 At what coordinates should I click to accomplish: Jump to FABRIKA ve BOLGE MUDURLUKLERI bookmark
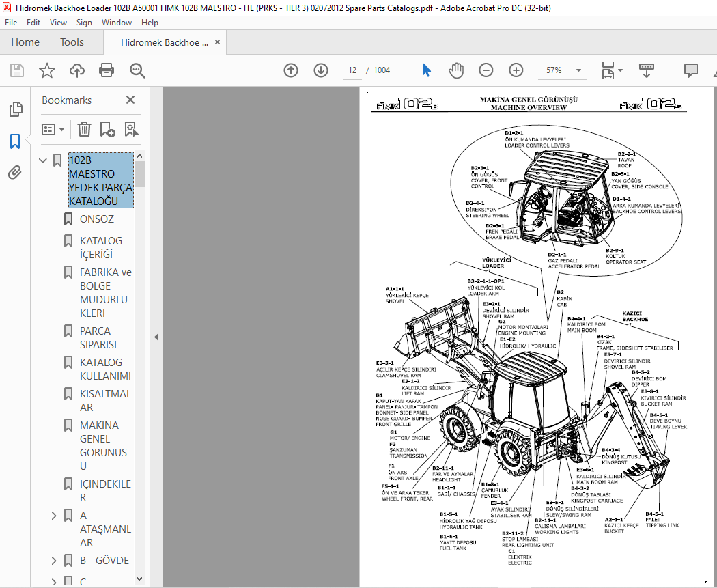pos(106,292)
